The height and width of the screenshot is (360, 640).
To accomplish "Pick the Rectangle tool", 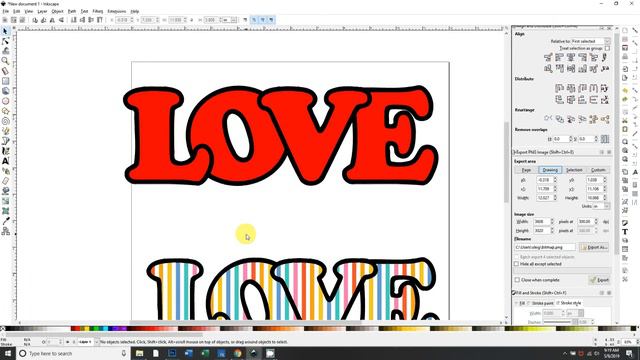I will click(x=5, y=81).
